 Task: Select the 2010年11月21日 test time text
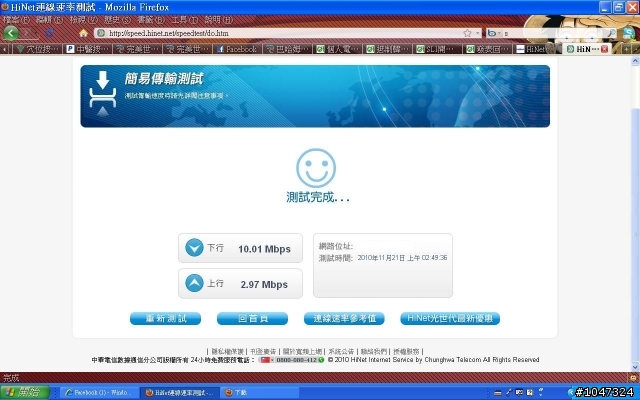[402, 258]
